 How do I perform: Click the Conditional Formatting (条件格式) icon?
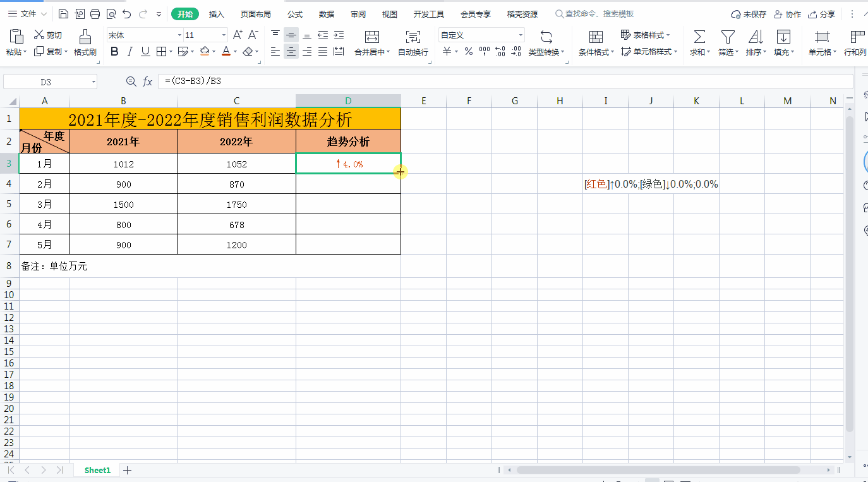[x=596, y=37]
